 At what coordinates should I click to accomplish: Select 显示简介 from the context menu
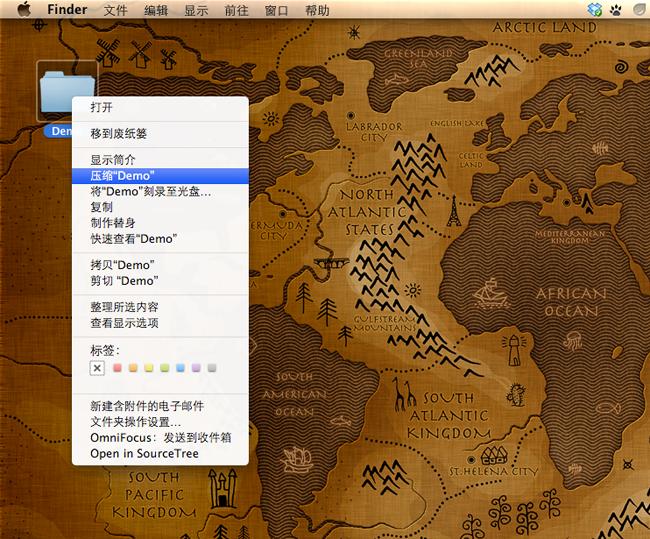160,160
